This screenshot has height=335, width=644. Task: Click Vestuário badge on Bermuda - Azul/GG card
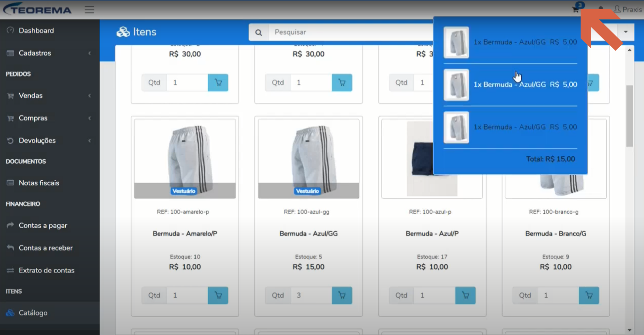(307, 191)
